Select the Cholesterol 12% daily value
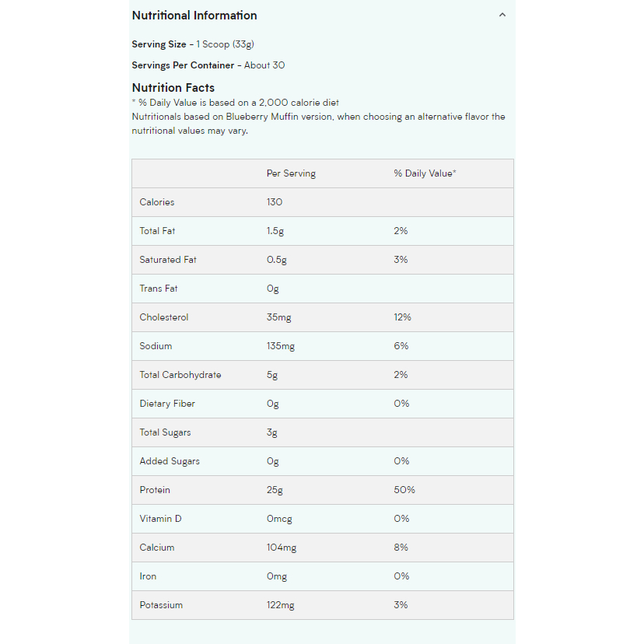The height and width of the screenshot is (644, 644). coord(402,317)
